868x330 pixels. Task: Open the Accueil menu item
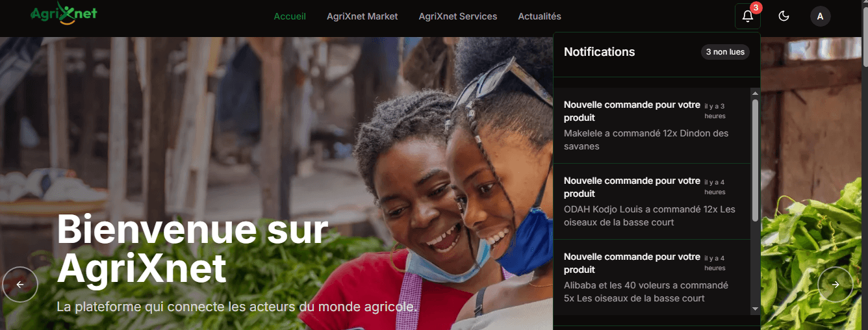pyautogui.click(x=290, y=16)
